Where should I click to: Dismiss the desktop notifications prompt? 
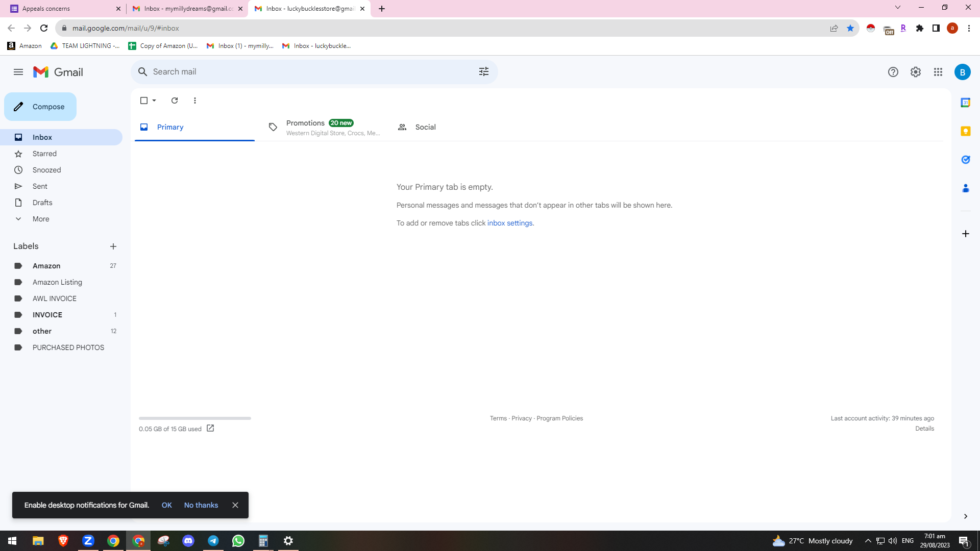[x=235, y=505]
